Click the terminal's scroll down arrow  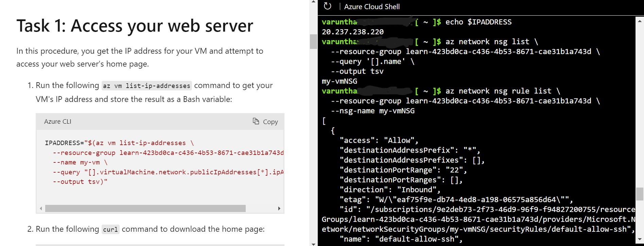click(x=640, y=240)
